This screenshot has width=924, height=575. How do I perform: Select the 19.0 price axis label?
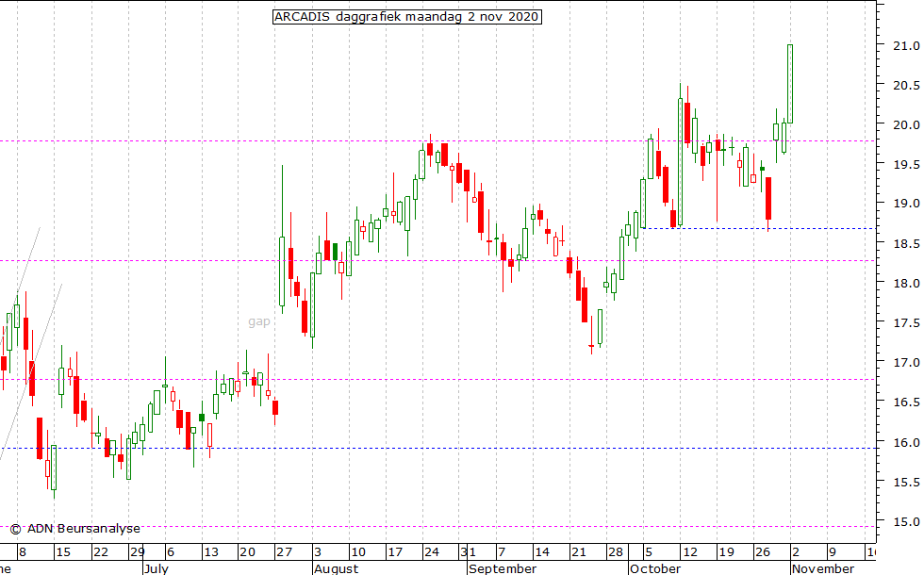pyautogui.click(x=906, y=204)
